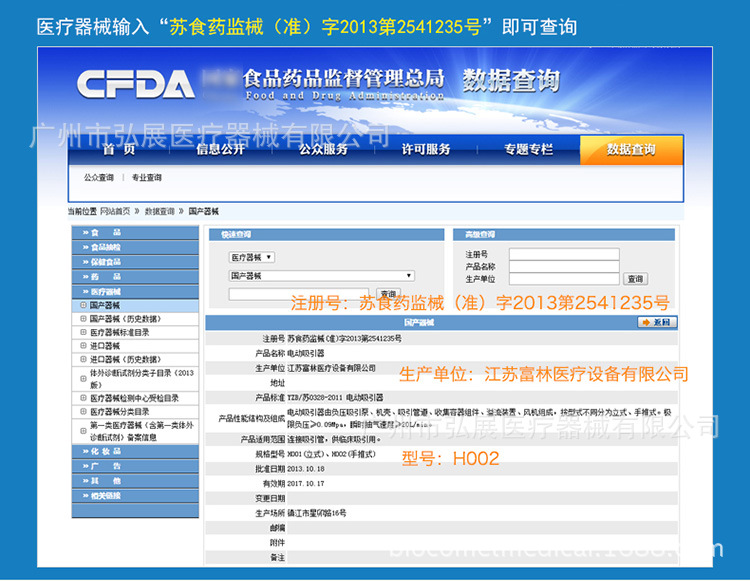Click product name value 电动吸引器
This screenshot has height=581, width=750.
306,353
